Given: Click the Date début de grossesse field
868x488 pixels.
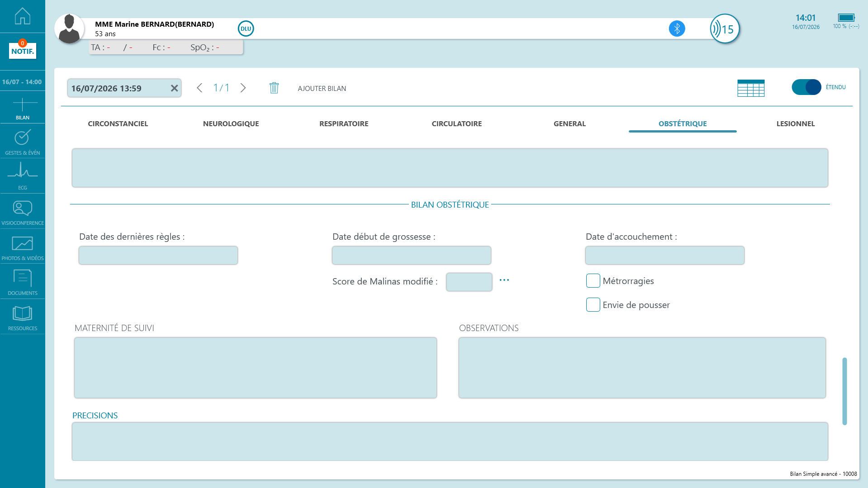Looking at the screenshot, I should coord(412,256).
